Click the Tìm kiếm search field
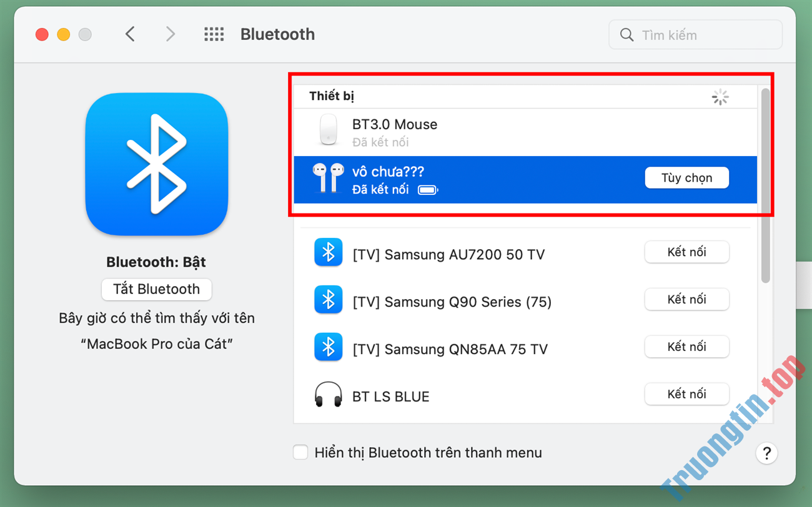 pyautogui.click(x=695, y=35)
